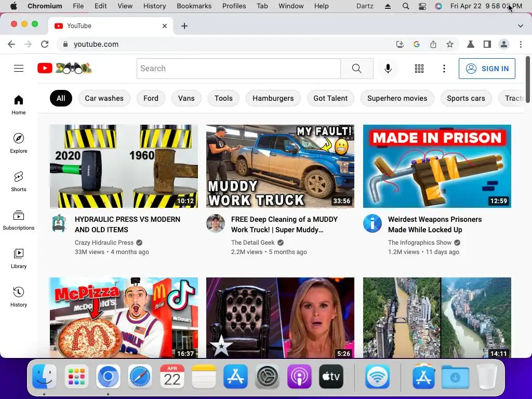Select the Tools chip
This screenshot has height=399, width=532.
pos(223,98)
